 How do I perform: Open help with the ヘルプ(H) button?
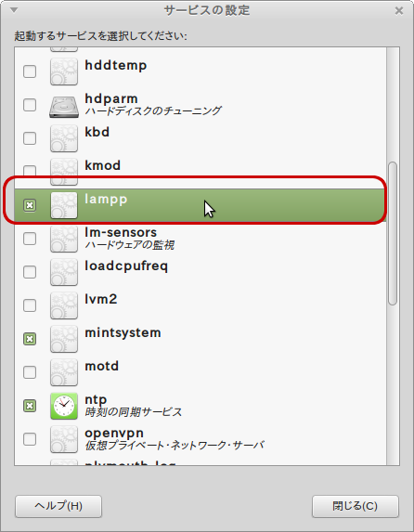(58, 506)
